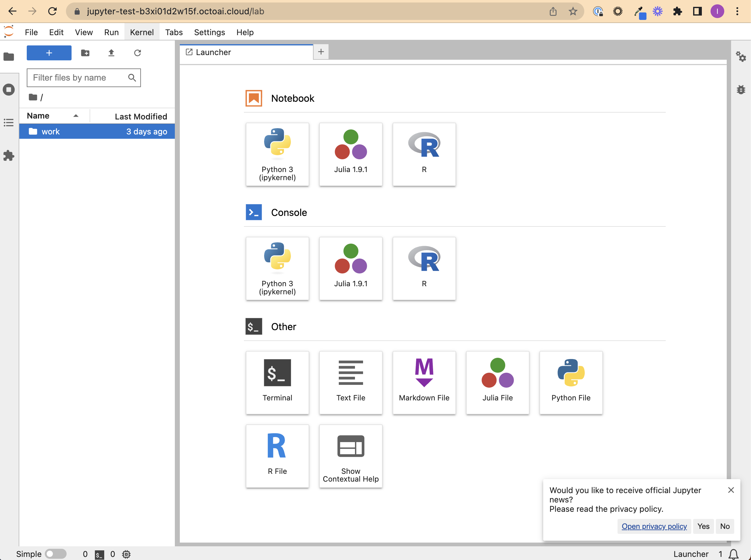This screenshot has width=751, height=560.
Task: Toggle Simple interface mode switch
Action: tap(56, 554)
